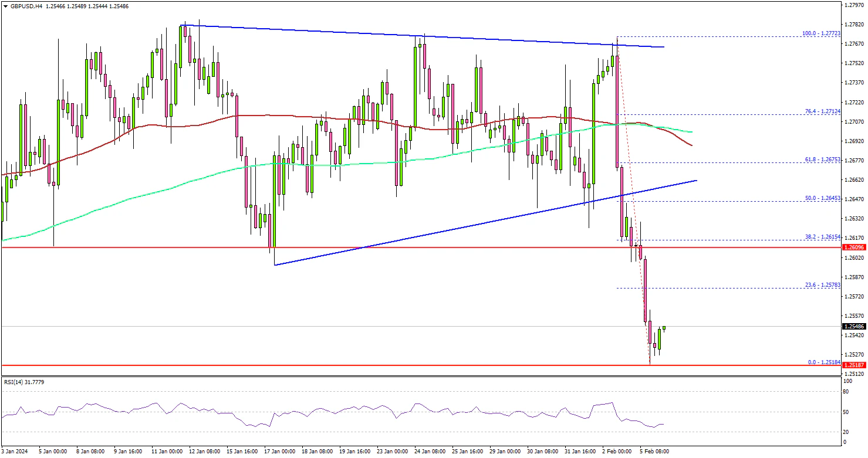This screenshot has width=868, height=458.
Task: Click the RSI scale 80 level label
Action: coord(847,391)
